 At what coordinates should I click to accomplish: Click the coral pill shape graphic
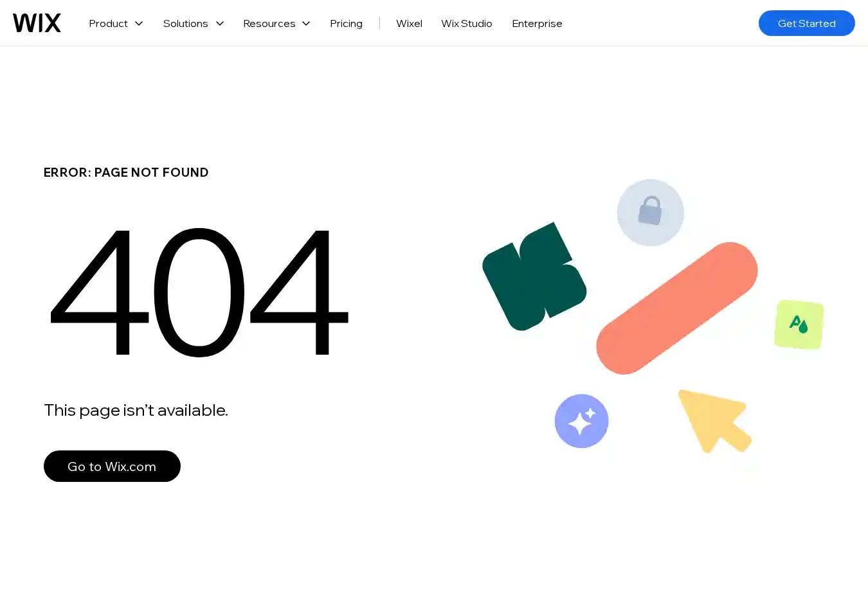[x=676, y=308]
